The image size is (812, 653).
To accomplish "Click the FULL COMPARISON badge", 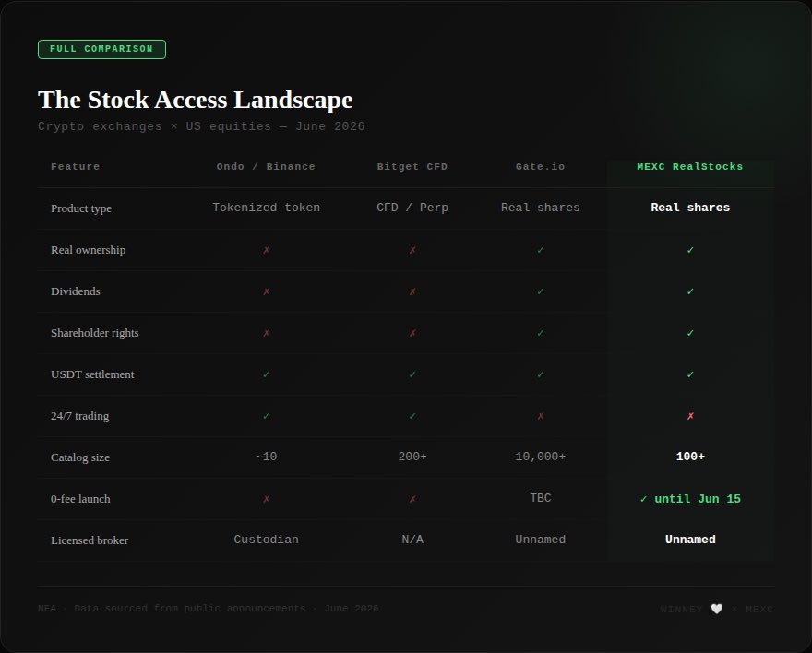I will tap(102, 49).
